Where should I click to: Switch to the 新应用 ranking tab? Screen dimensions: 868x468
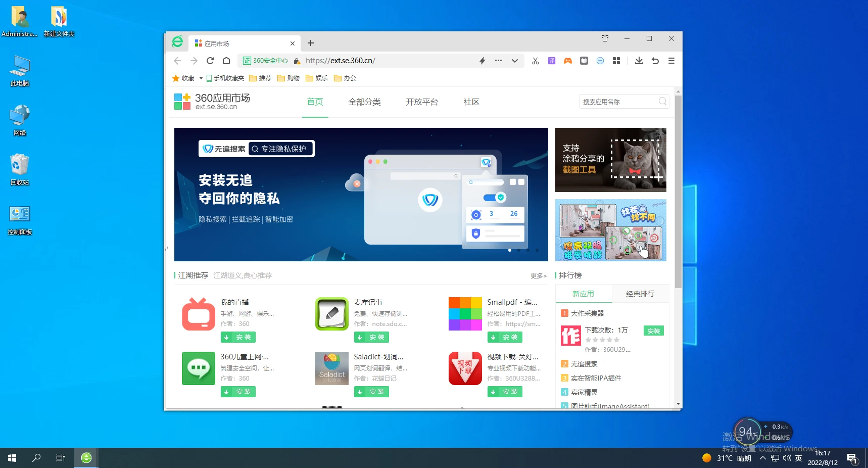click(x=583, y=294)
